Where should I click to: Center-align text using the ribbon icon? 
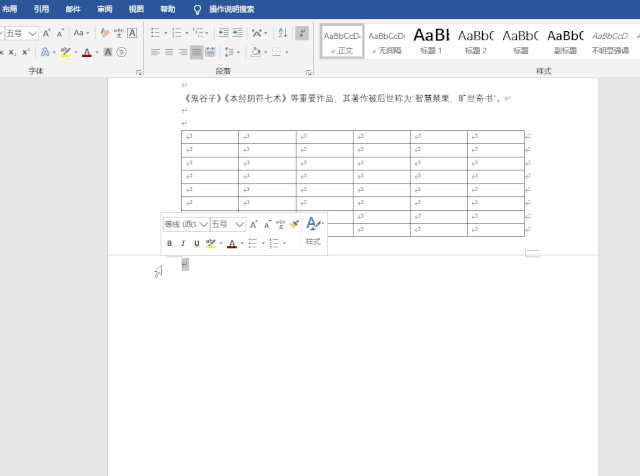pyautogui.click(x=169, y=52)
